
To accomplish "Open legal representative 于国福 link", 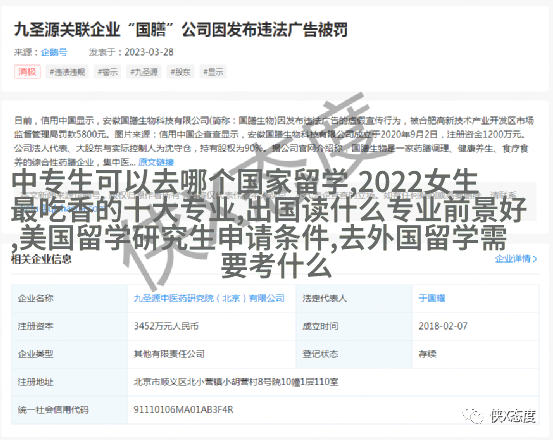I will pyautogui.click(x=432, y=298).
